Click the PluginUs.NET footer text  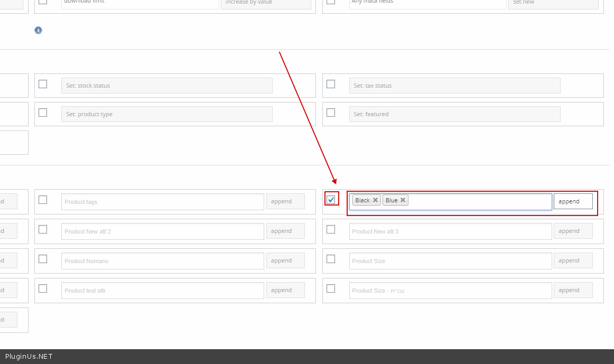[x=29, y=357]
